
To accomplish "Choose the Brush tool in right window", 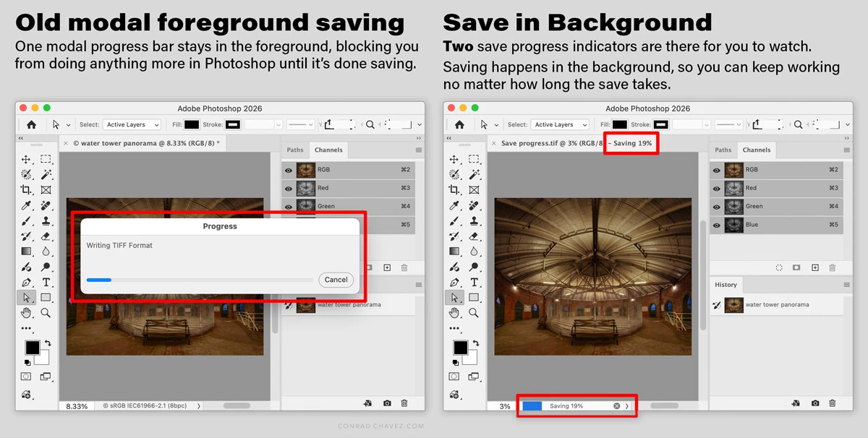I will click(454, 220).
